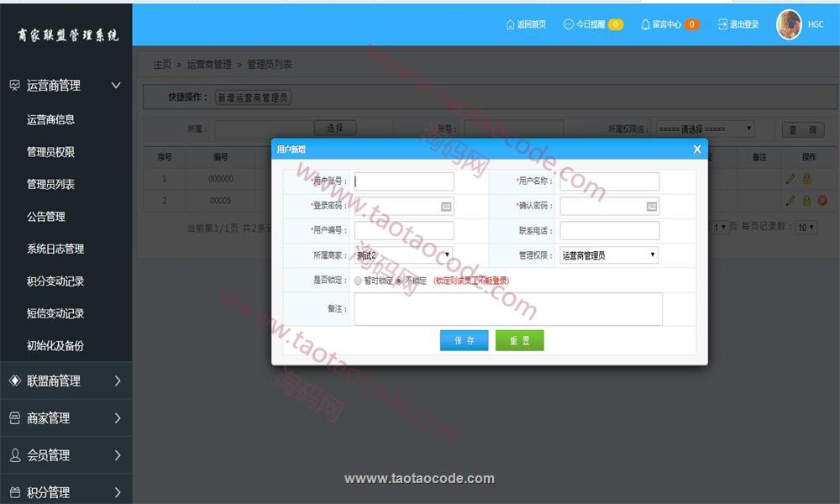The image size is (840, 504).
Task: Open 系统日志管理 in the sidebar
Action: point(55,249)
